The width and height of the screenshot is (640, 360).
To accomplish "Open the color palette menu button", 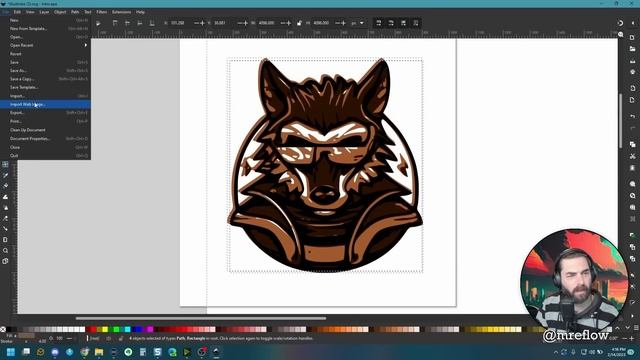I will coord(636,328).
